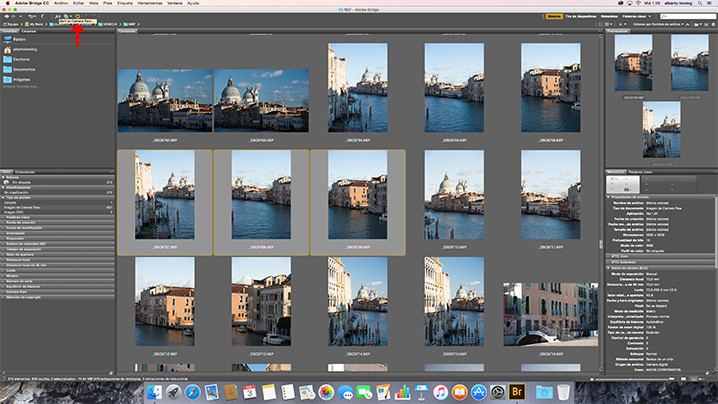Open the thumbnail quality options dropdown
The image size is (718, 404).
tap(609, 24)
